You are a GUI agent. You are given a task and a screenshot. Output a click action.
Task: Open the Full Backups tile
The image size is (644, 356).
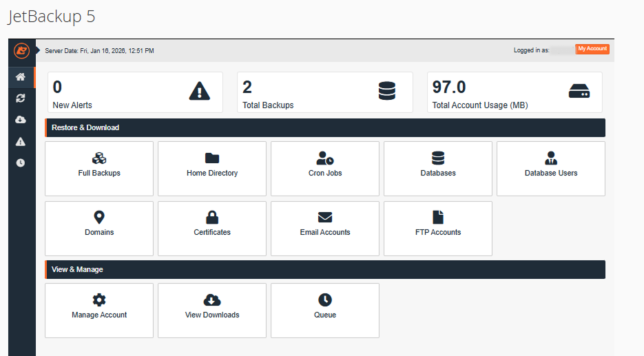click(x=99, y=169)
